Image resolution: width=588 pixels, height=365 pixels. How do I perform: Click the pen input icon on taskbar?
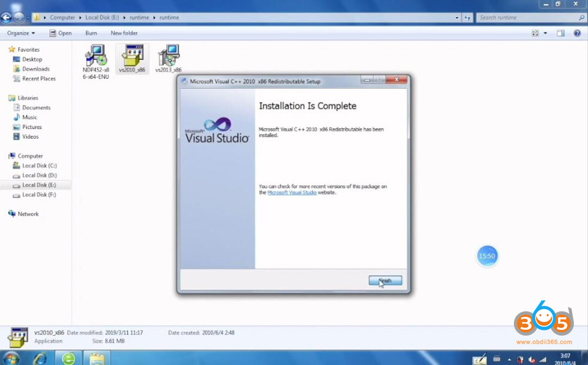pyautogui.click(x=480, y=359)
